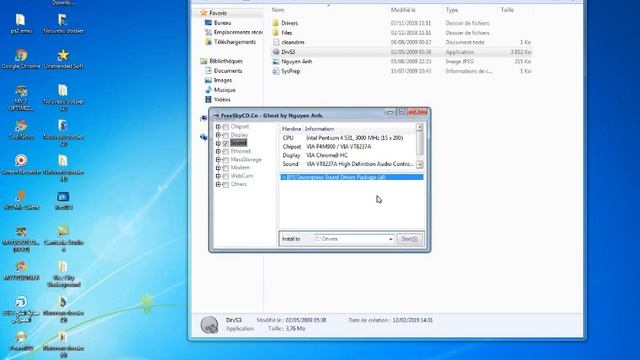Expand the Chipset tree node
This screenshot has height=360, width=640.
218,127
